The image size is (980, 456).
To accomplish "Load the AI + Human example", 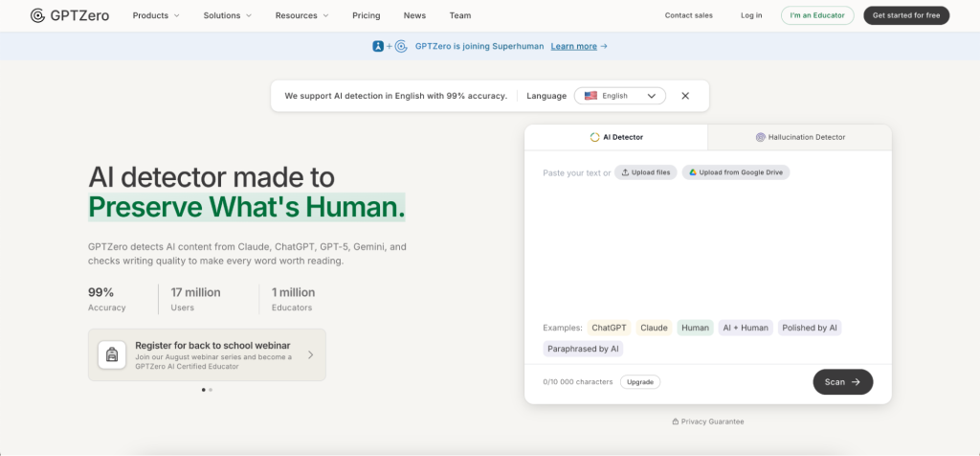I will (x=746, y=328).
